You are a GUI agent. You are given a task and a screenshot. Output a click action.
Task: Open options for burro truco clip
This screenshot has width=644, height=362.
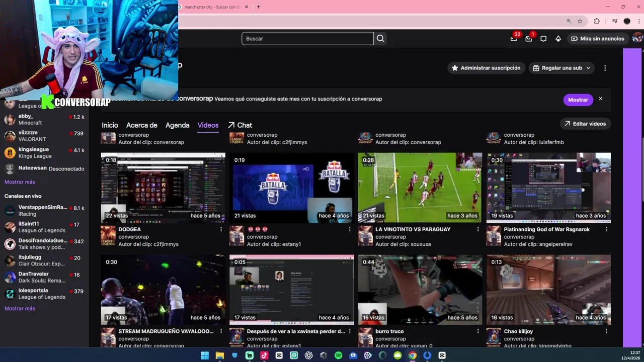tap(478, 331)
